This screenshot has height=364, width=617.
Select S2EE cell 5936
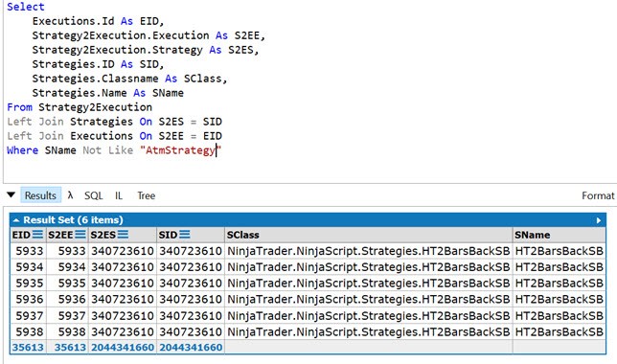point(68,300)
